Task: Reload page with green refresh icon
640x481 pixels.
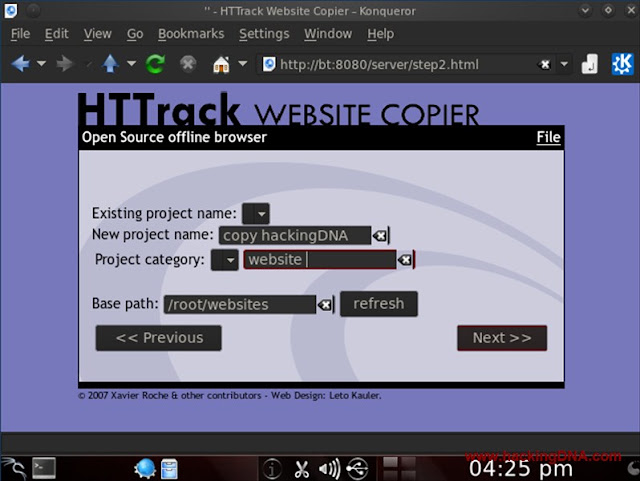Action: click(x=156, y=64)
